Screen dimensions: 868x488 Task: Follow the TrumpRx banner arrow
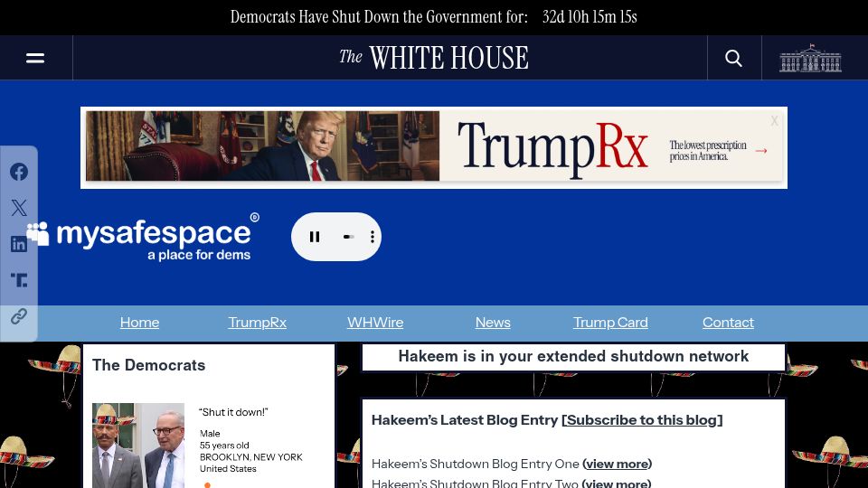pyautogui.click(x=761, y=151)
